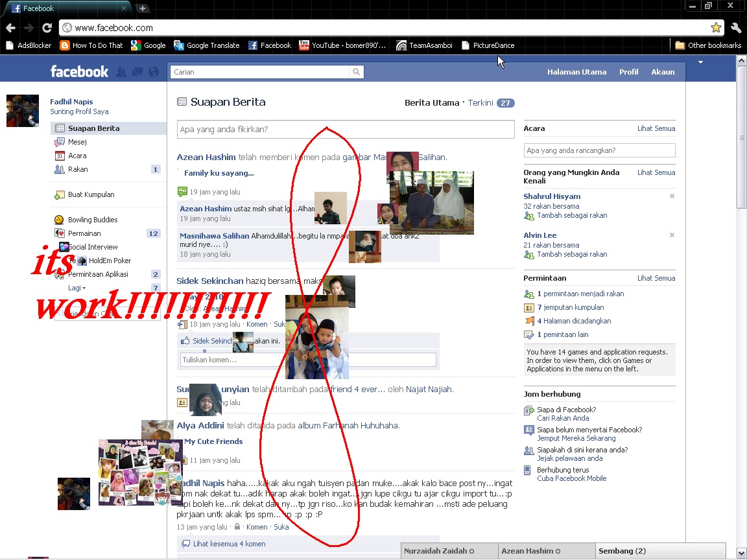This screenshot has width=747, height=560.
Task: Open Fadhil Napis profile name
Action: click(71, 101)
